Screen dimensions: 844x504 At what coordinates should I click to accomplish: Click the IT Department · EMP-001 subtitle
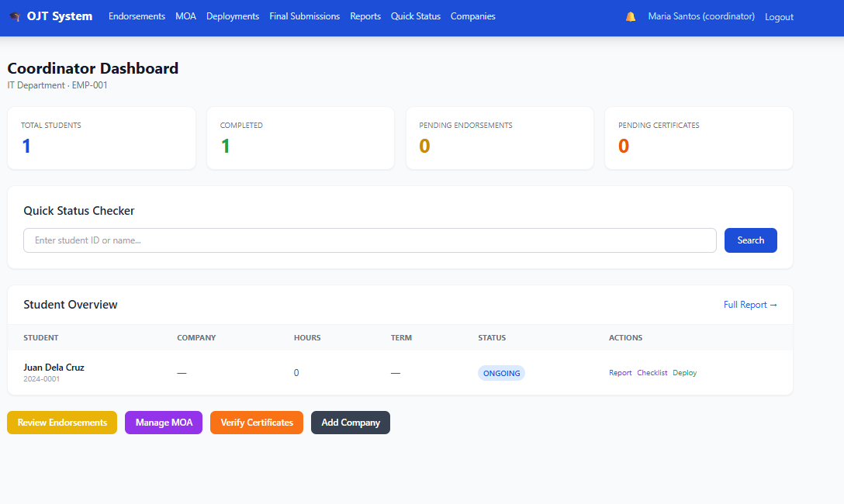point(57,85)
